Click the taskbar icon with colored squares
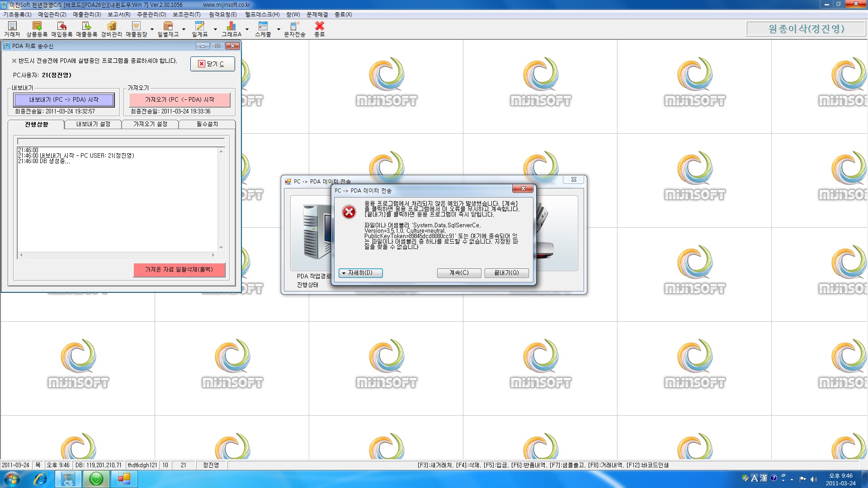This screenshot has height=488, width=868. click(x=124, y=479)
